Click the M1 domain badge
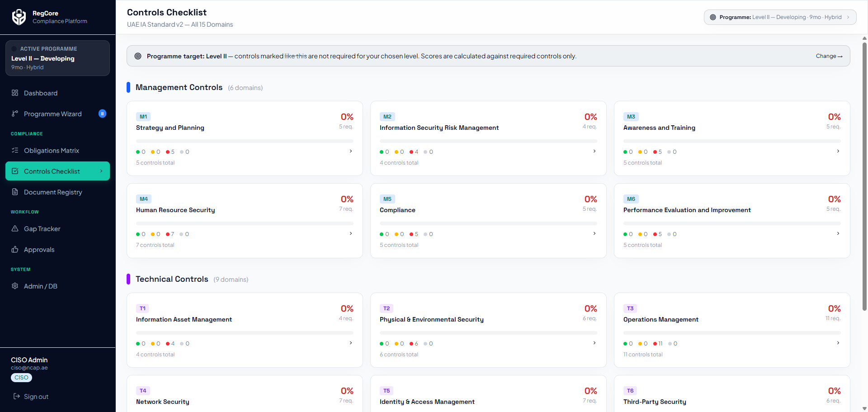 (143, 117)
